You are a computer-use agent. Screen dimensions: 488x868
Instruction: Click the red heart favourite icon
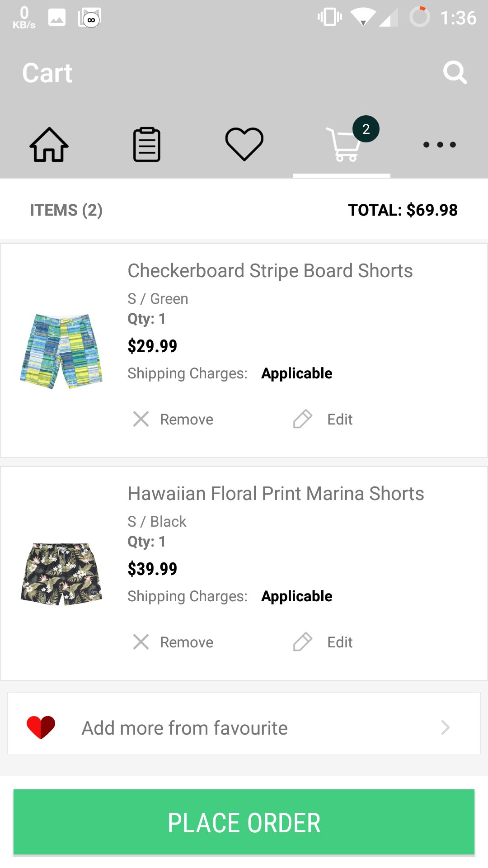tap(41, 727)
